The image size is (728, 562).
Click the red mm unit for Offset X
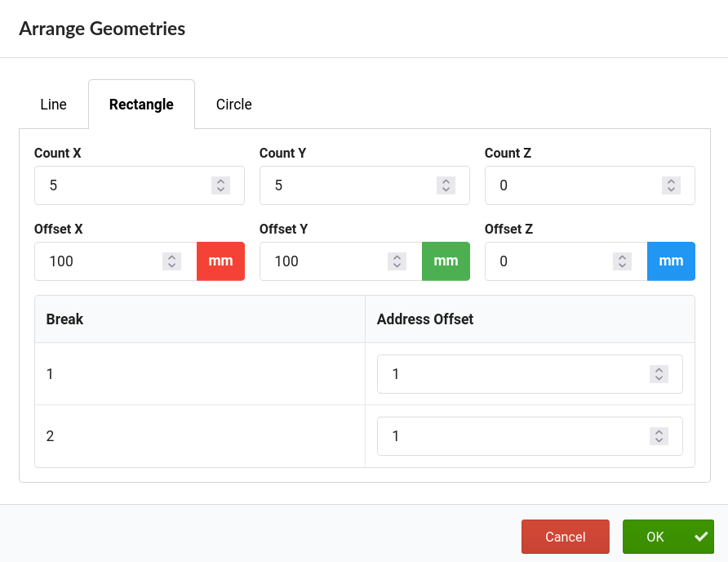tap(220, 261)
